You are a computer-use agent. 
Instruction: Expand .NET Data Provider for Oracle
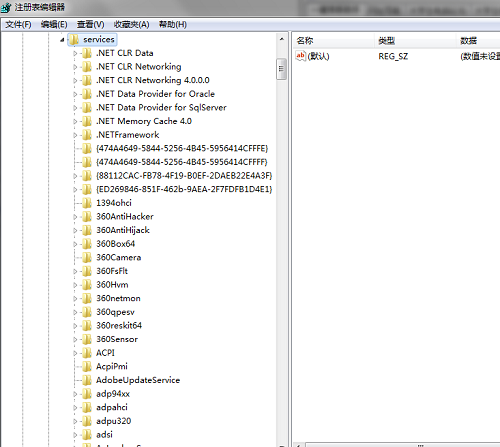(x=75, y=94)
